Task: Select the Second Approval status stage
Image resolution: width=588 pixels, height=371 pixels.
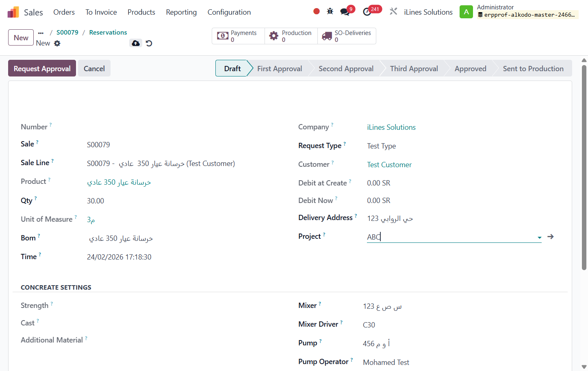Action: 346,68
